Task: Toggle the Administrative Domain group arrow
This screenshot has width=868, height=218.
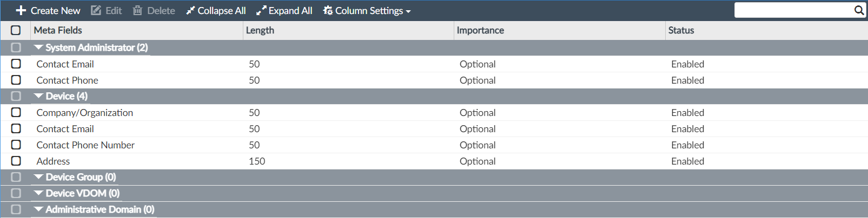Action: pyautogui.click(x=38, y=209)
